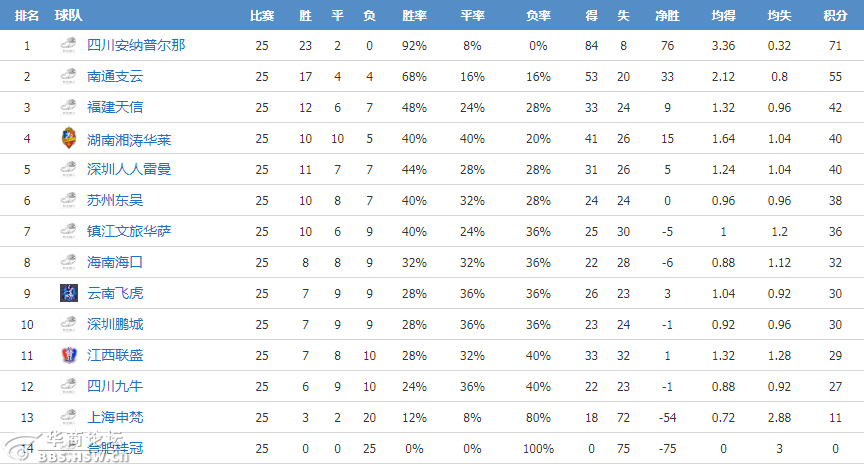Click the 球队 column header
864x464 pixels.
(68, 15)
